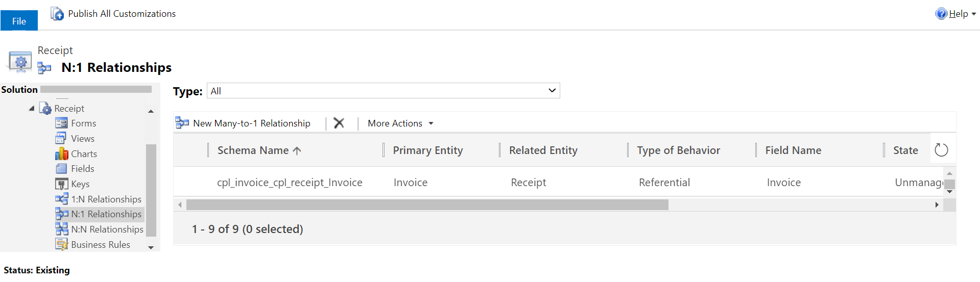The image size is (980, 282).
Task: Expand the More Actions menu
Action: point(400,123)
